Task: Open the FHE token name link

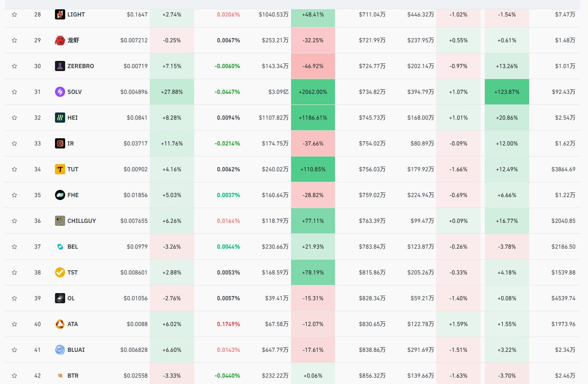Action: [73, 195]
